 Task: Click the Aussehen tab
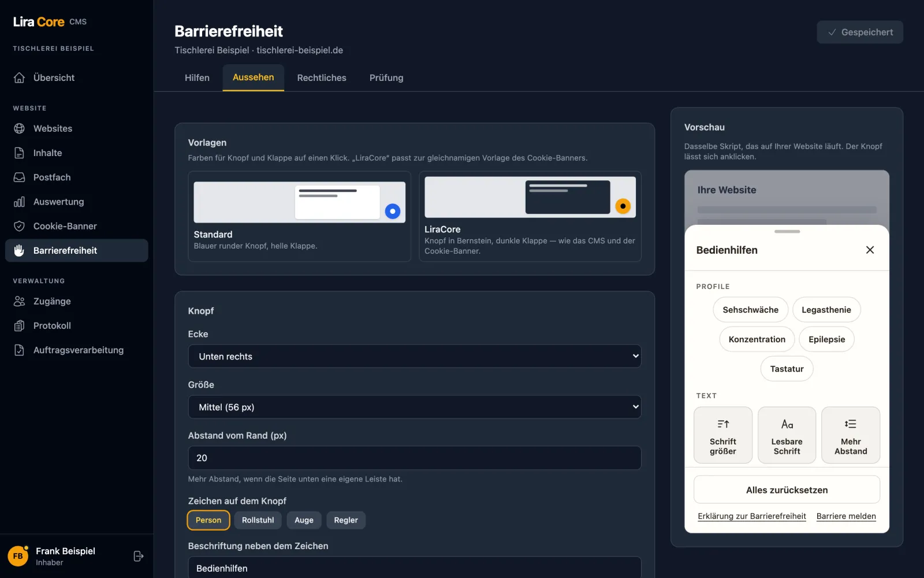pos(253,77)
